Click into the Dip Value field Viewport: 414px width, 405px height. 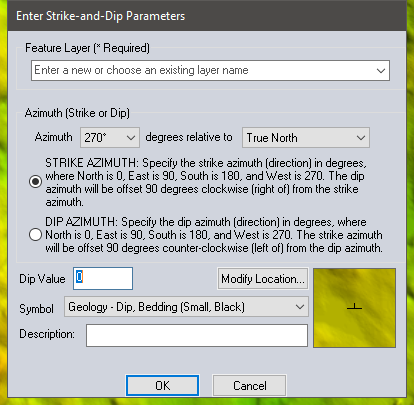(103, 278)
